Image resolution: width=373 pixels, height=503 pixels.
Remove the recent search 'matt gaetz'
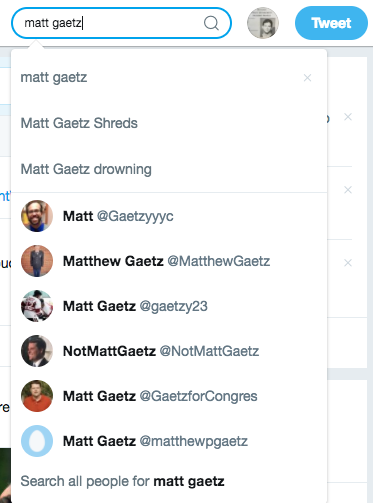[x=307, y=78]
